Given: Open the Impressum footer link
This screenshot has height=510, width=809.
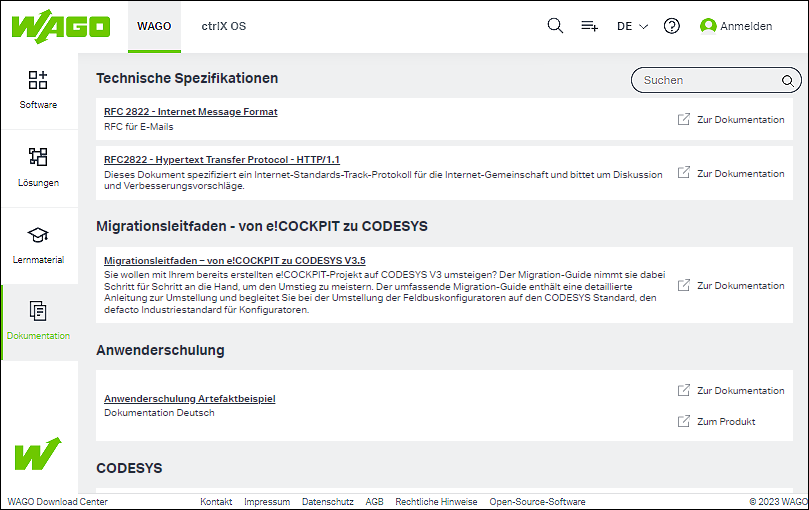Looking at the screenshot, I should click(267, 502).
